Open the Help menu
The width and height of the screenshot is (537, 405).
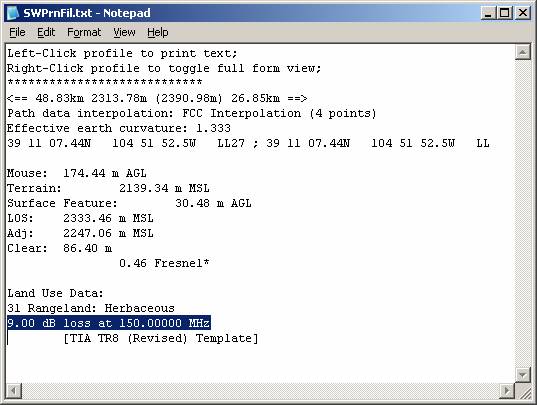(158, 33)
